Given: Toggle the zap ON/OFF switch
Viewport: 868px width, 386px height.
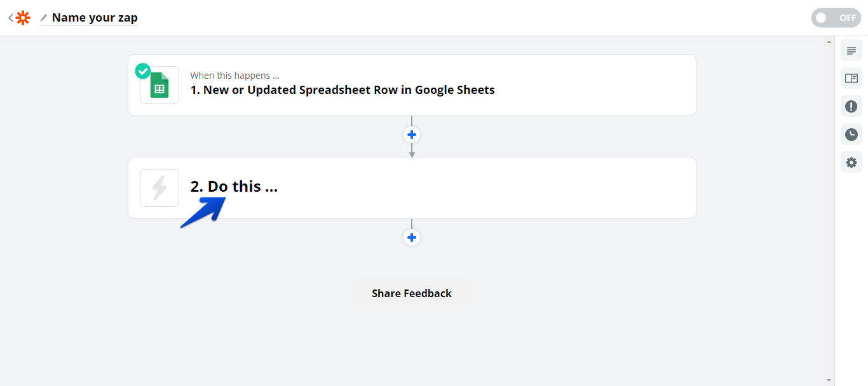Looking at the screenshot, I should (836, 18).
